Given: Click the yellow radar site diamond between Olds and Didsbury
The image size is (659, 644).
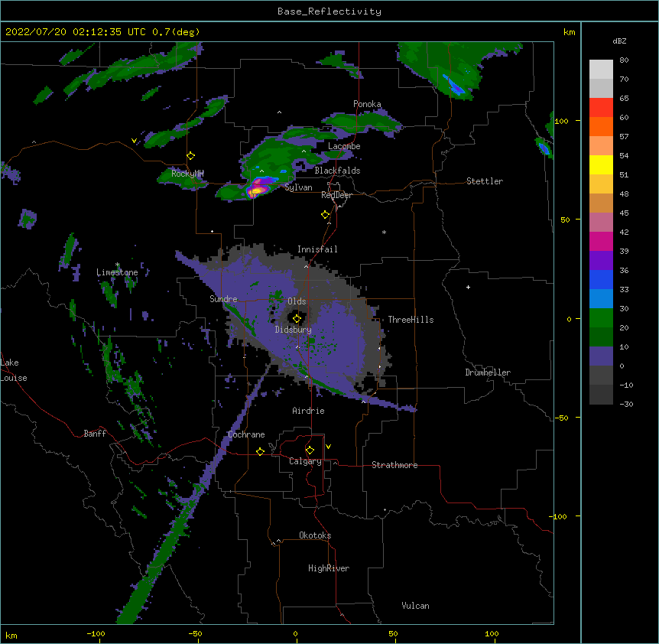Looking at the screenshot, I should (297, 318).
